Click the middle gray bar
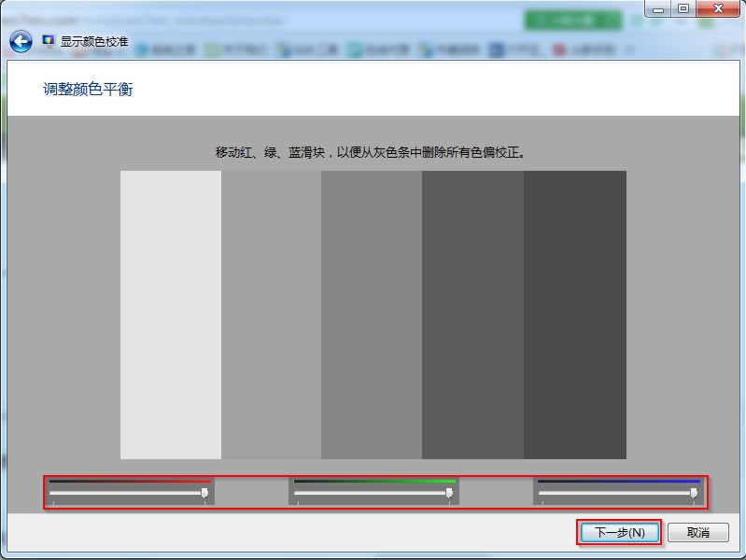The width and height of the screenshot is (746, 560). click(x=372, y=315)
